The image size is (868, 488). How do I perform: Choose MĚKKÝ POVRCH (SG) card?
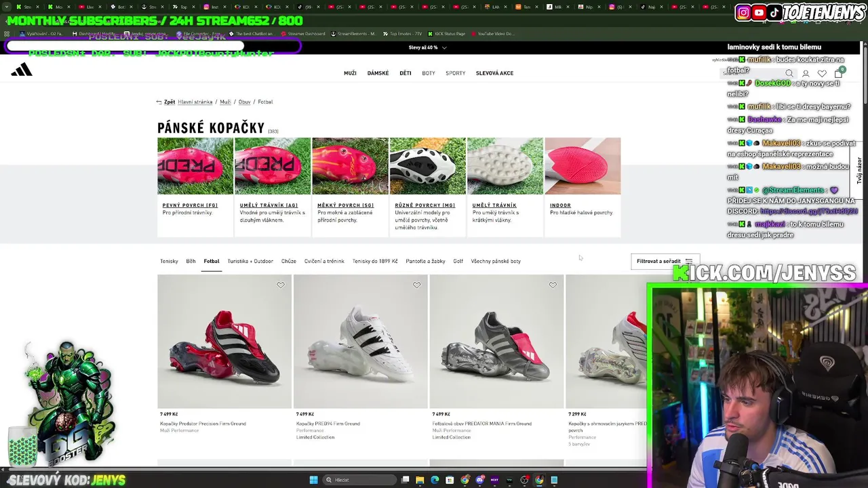(350, 187)
